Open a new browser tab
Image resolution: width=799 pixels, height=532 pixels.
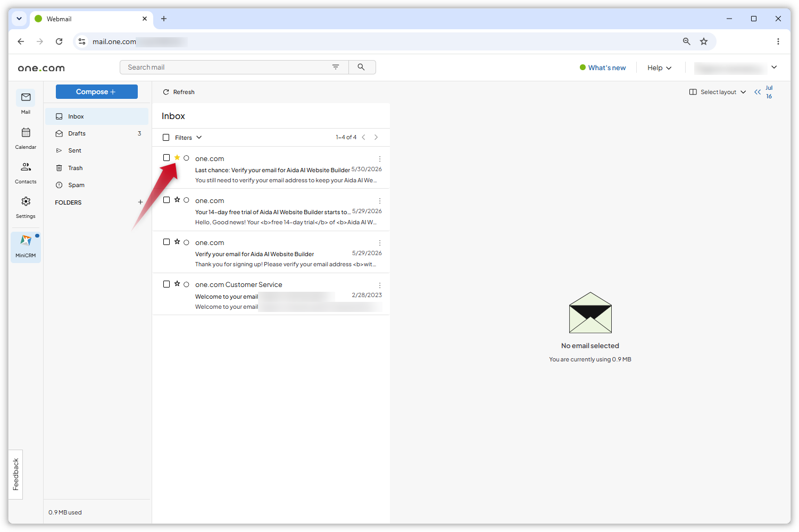164,19
